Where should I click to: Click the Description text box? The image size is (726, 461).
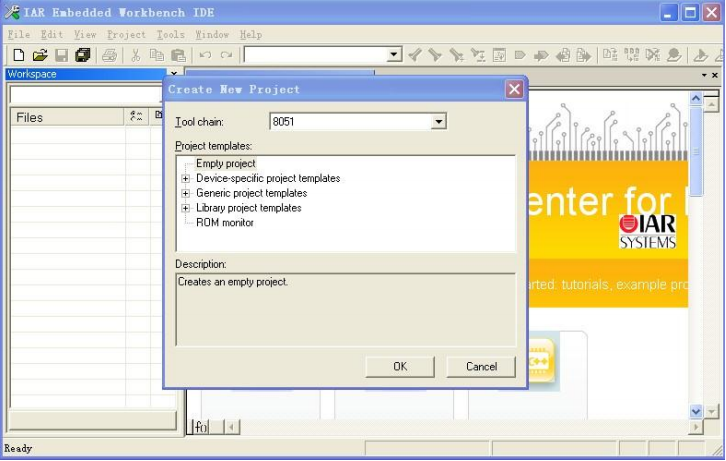point(346,310)
